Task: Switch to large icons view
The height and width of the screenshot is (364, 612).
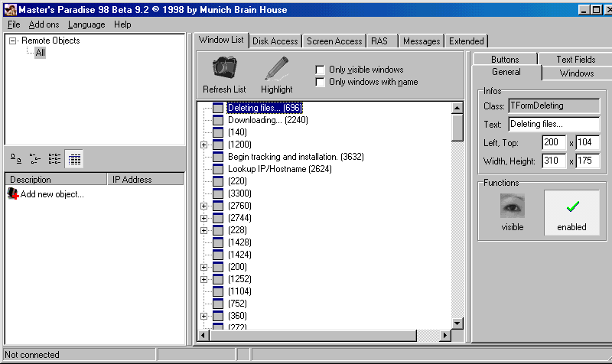Action: click(x=16, y=159)
